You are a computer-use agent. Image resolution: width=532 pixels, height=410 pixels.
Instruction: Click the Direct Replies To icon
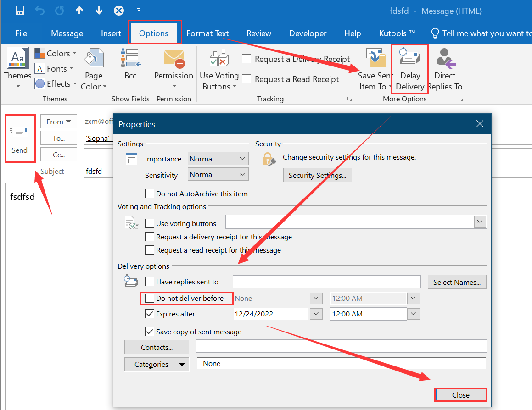pyautogui.click(x=444, y=66)
